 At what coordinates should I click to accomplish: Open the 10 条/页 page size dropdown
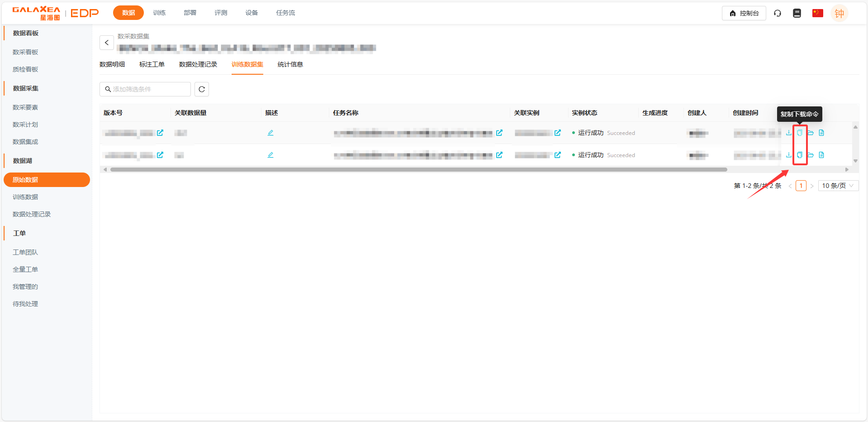click(838, 186)
